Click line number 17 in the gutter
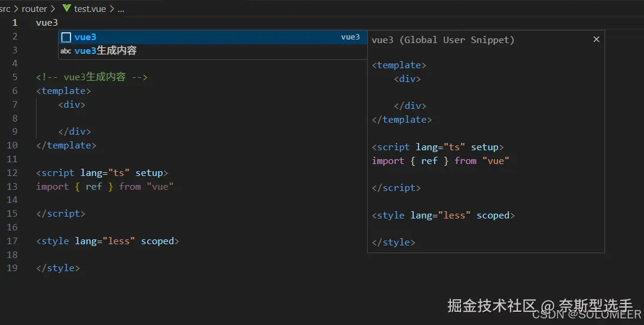This screenshot has width=644, height=325. tap(12, 241)
